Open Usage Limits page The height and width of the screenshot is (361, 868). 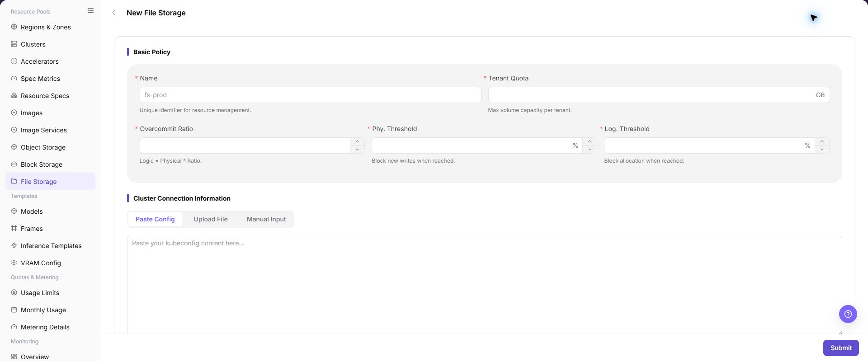pyautogui.click(x=50, y=293)
